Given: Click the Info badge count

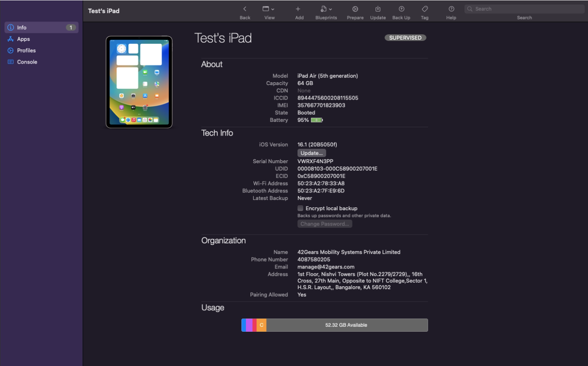Looking at the screenshot, I should (x=71, y=28).
